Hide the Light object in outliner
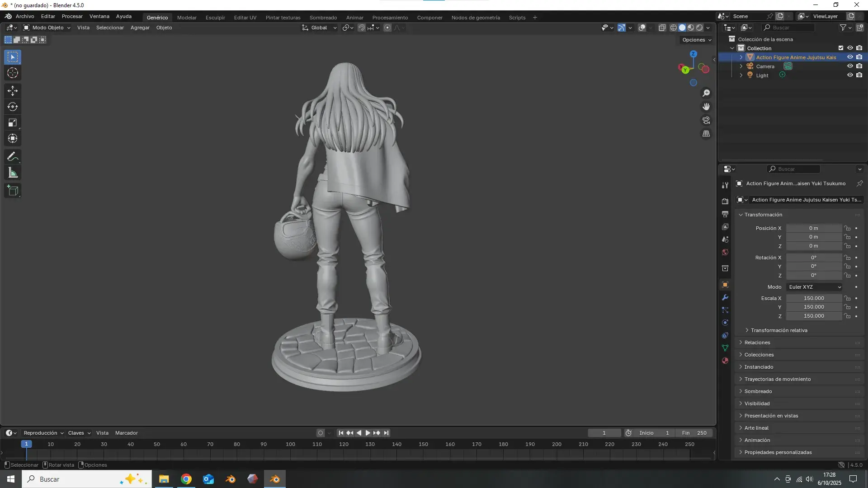868x488 pixels. 850,75
